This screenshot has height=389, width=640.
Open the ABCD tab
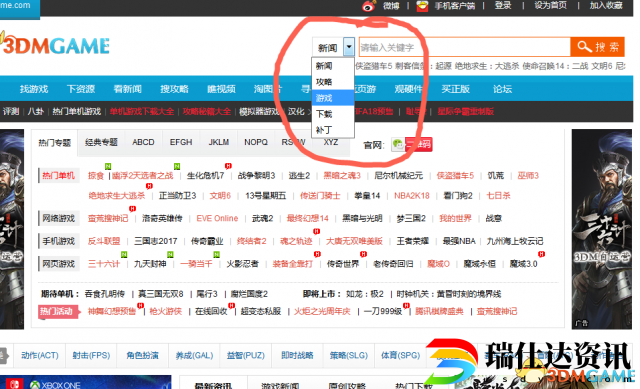(143, 142)
